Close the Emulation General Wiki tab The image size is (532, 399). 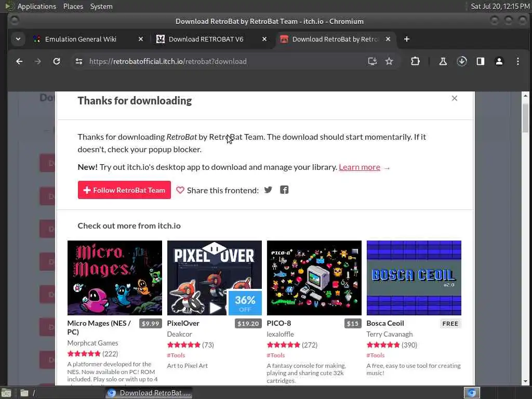(x=141, y=39)
